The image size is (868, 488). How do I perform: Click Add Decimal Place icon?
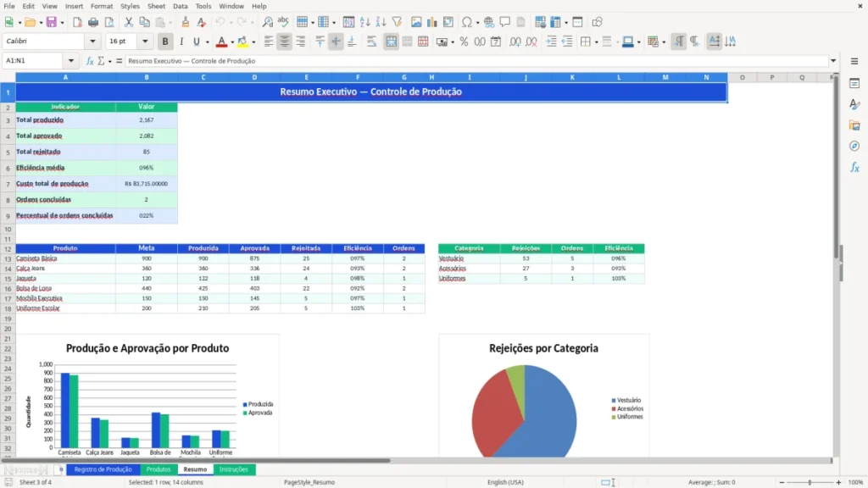click(x=515, y=42)
